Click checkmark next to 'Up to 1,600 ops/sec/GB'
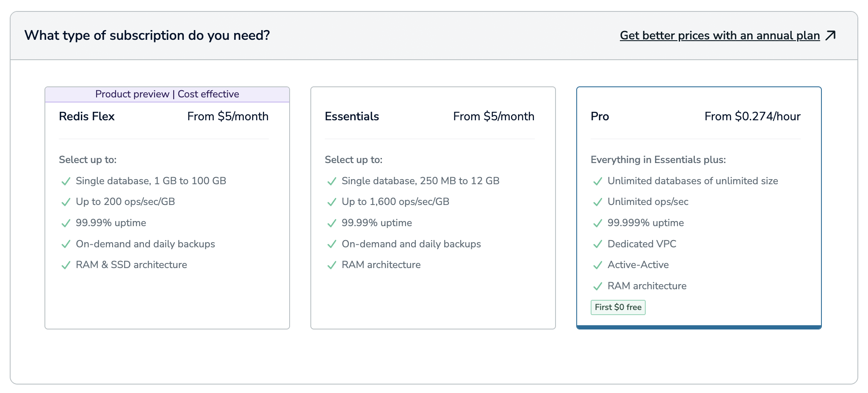The image size is (868, 393). [x=332, y=202]
